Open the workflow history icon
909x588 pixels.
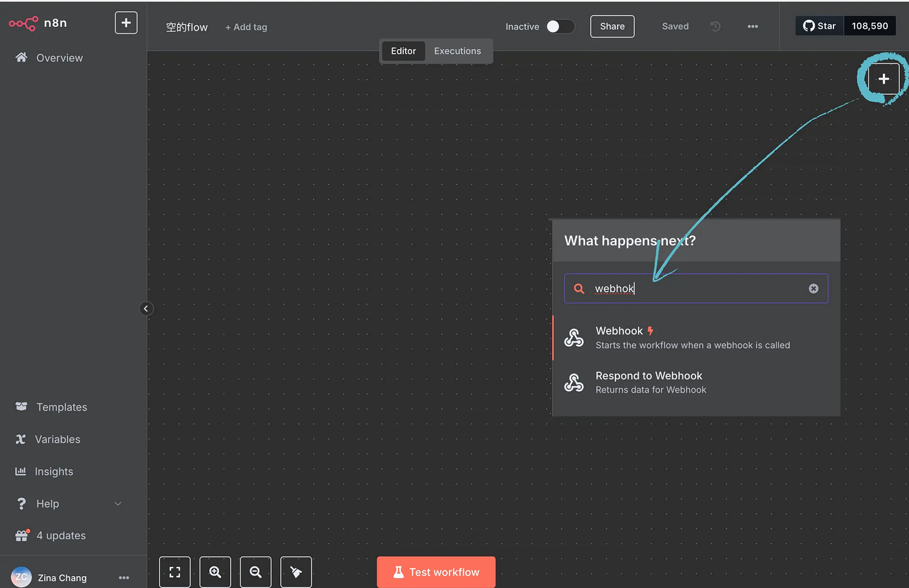(x=715, y=26)
